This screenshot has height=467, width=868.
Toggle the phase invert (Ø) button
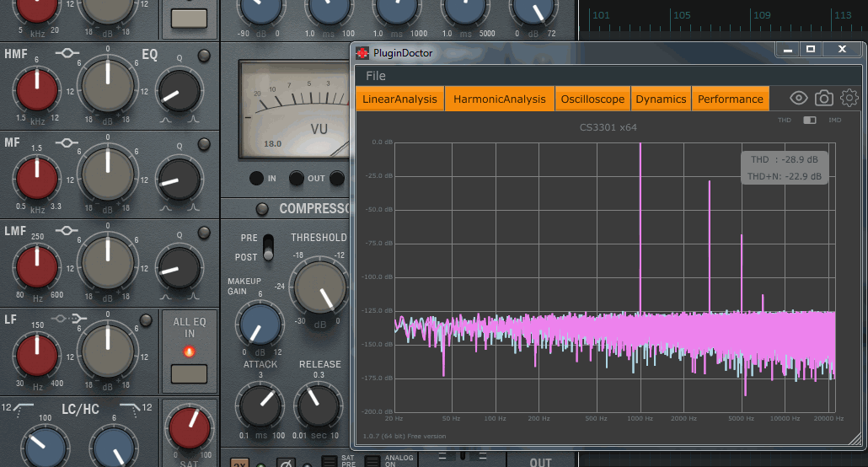click(x=286, y=464)
